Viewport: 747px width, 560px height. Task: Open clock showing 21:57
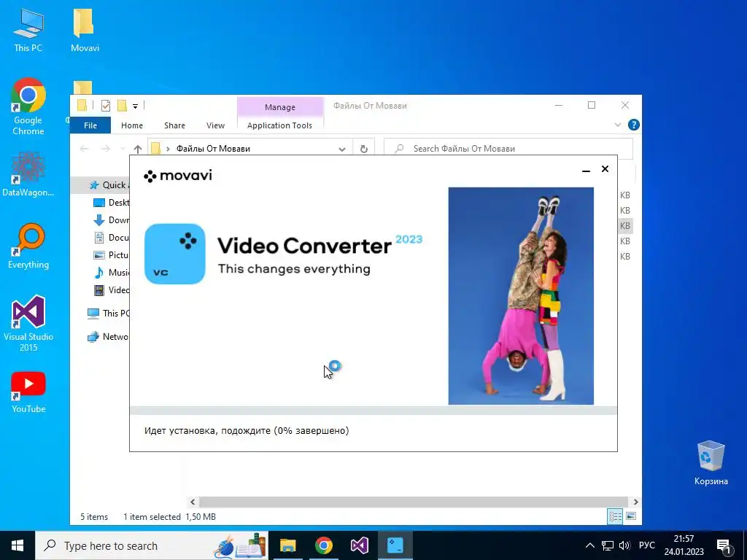pyautogui.click(x=684, y=545)
